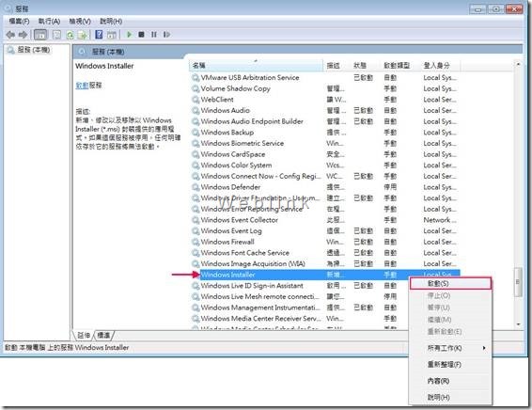The width and height of the screenshot is (532, 410).
Task: Open the 檔案(F) menu
Action: coord(19,21)
